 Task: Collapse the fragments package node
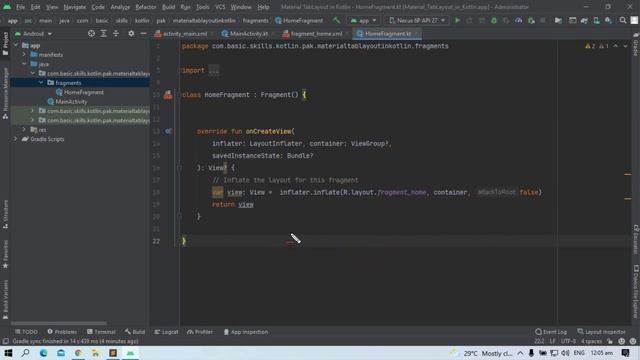point(41,83)
